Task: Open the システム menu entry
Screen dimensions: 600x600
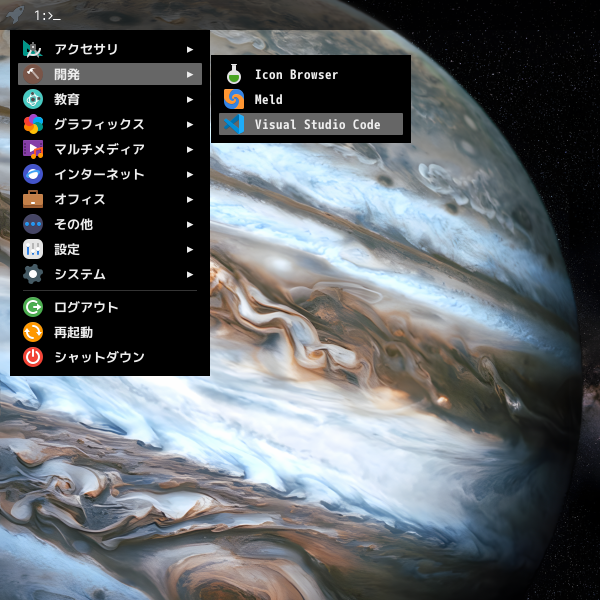Action: pos(110,274)
